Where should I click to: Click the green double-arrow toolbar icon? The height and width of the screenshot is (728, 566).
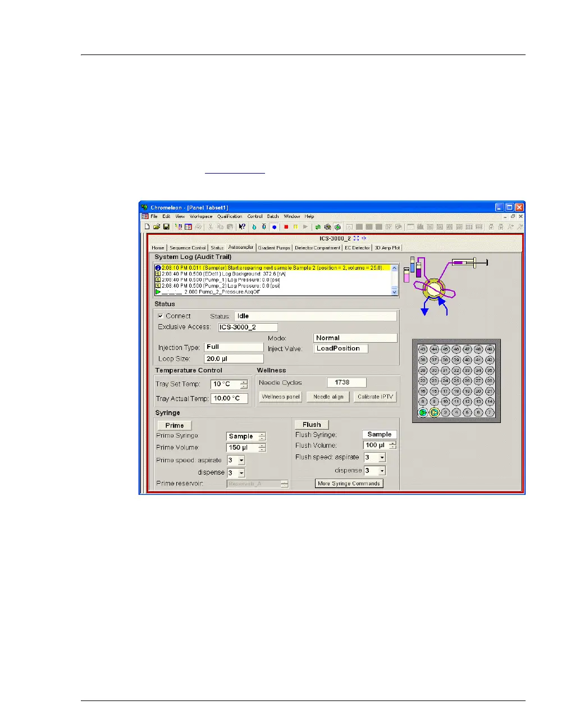click(x=318, y=227)
